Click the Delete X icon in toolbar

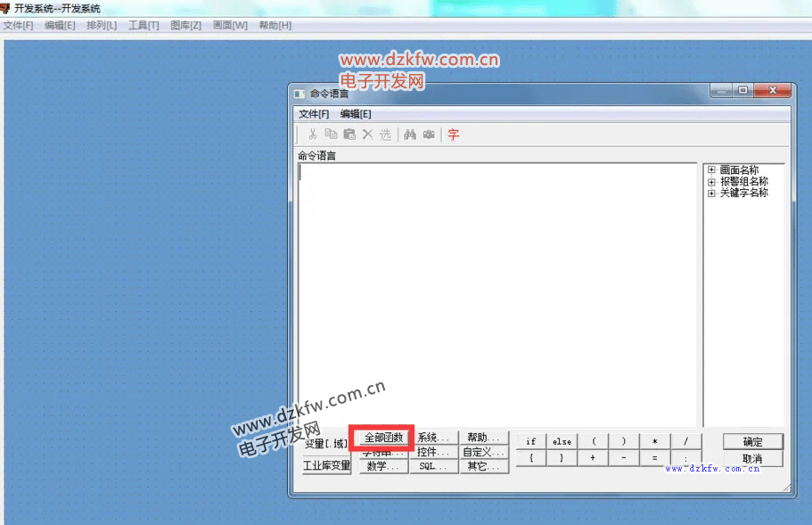(367, 135)
